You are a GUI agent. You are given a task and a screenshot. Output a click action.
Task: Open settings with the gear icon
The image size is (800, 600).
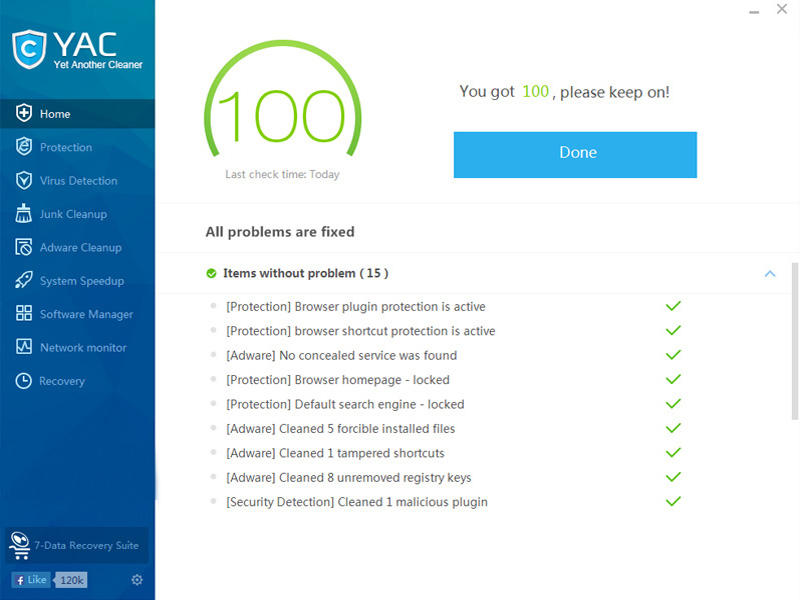click(137, 580)
